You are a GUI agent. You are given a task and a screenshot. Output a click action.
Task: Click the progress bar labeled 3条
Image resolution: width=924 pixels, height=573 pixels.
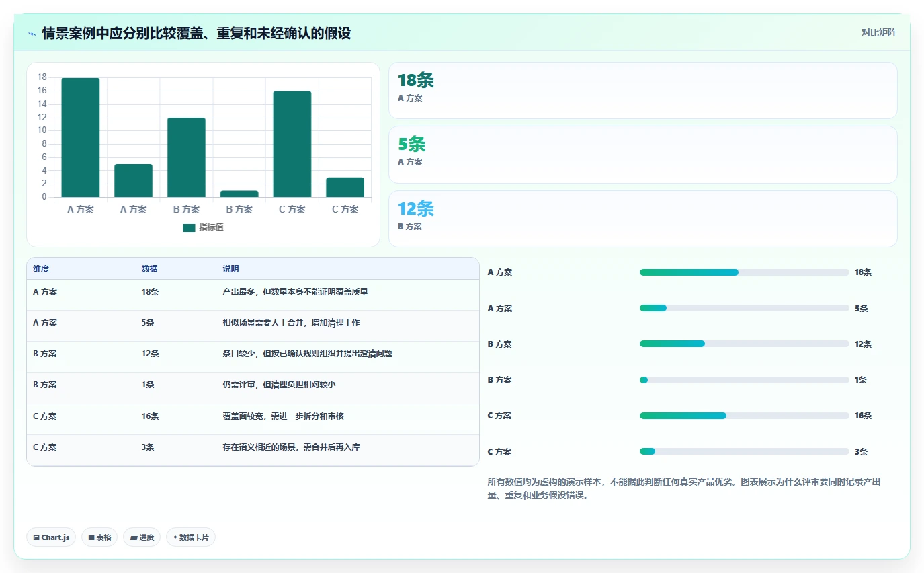click(745, 451)
